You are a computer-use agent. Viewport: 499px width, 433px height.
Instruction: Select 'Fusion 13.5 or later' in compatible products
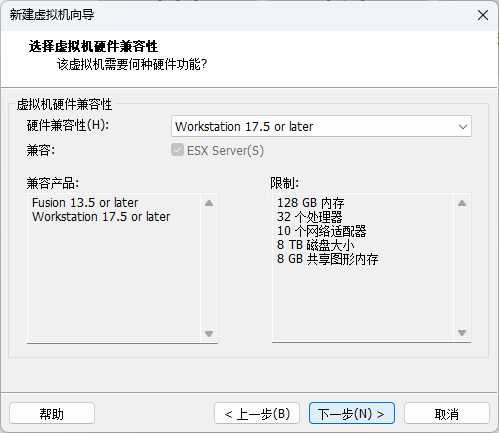pos(85,203)
